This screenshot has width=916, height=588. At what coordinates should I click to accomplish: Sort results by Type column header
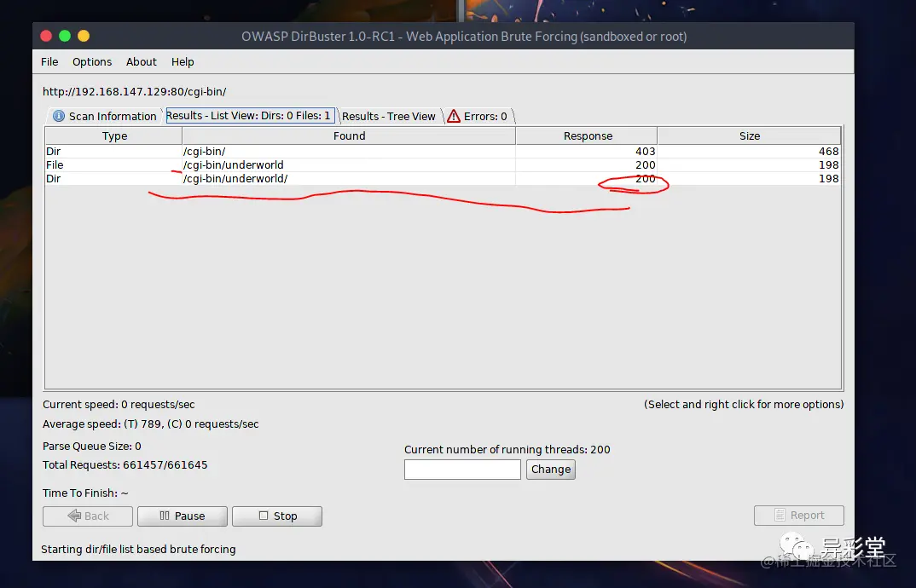(114, 136)
